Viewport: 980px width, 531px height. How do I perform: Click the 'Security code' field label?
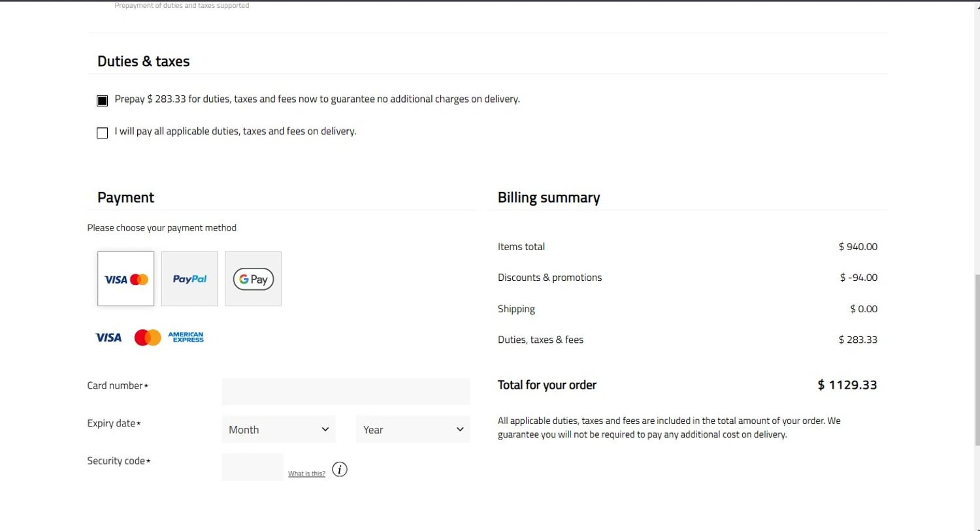(x=119, y=461)
